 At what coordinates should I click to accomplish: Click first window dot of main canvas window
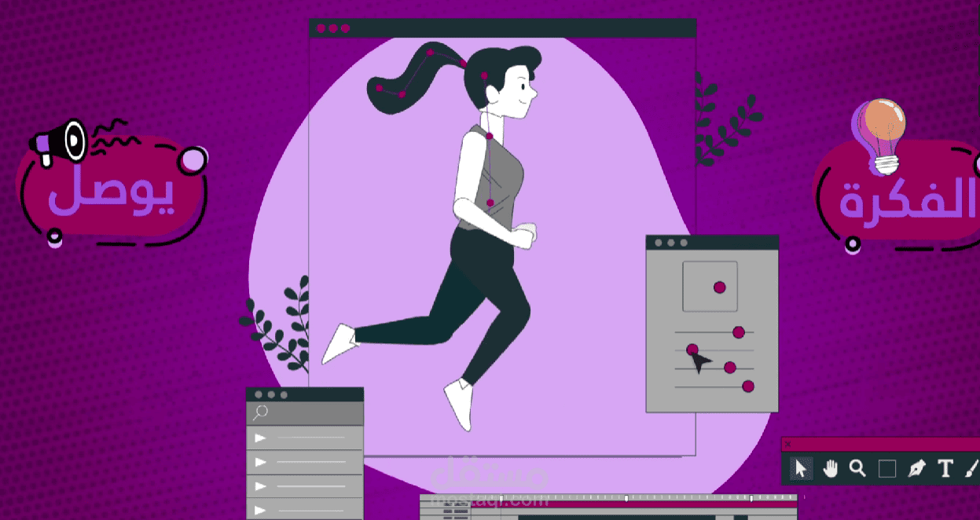(x=321, y=28)
